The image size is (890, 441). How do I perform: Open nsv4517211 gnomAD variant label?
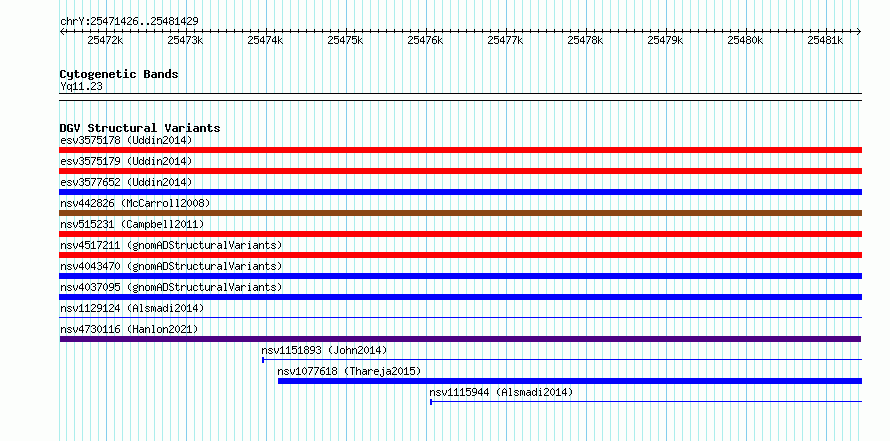171,245
